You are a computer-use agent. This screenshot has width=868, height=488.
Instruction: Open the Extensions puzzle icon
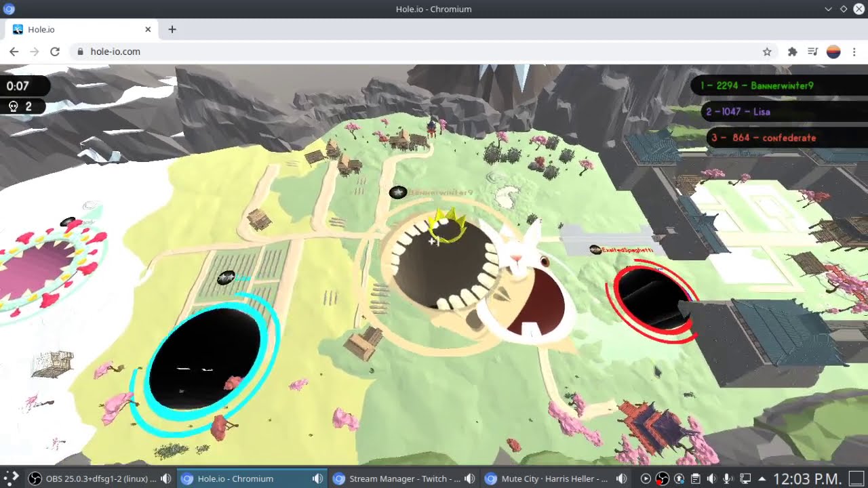pyautogui.click(x=792, y=52)
